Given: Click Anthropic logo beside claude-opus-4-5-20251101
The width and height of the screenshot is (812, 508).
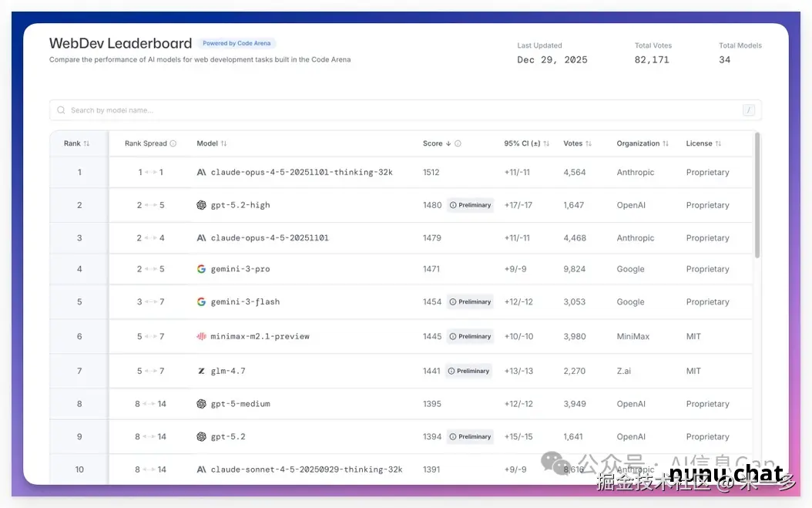Looking at the screenshot, I should pos(201,238).
